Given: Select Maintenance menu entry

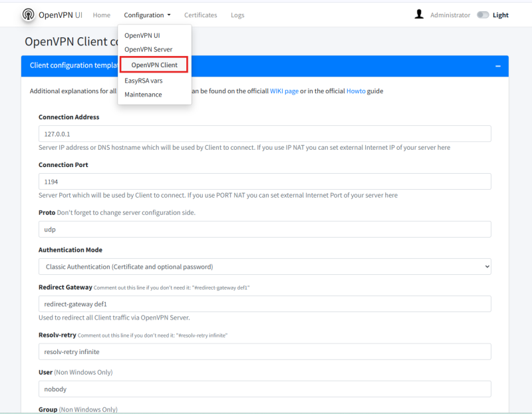Looking at the screenshot, I should point(143,95).
